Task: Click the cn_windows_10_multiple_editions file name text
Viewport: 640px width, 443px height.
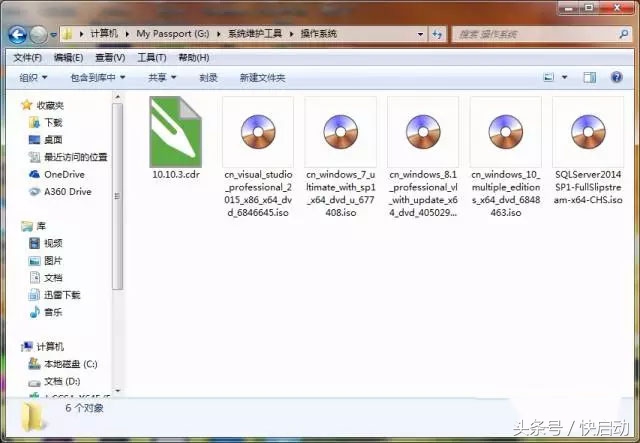Action: point(506,194)
